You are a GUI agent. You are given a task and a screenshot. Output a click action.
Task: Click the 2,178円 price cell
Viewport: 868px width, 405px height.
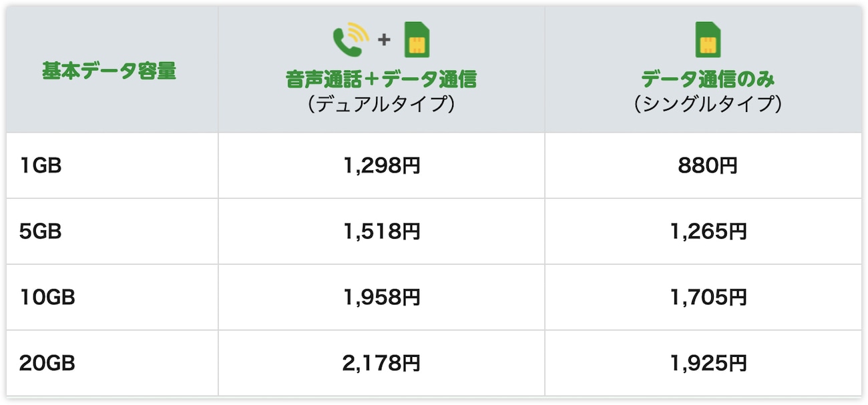382,364
